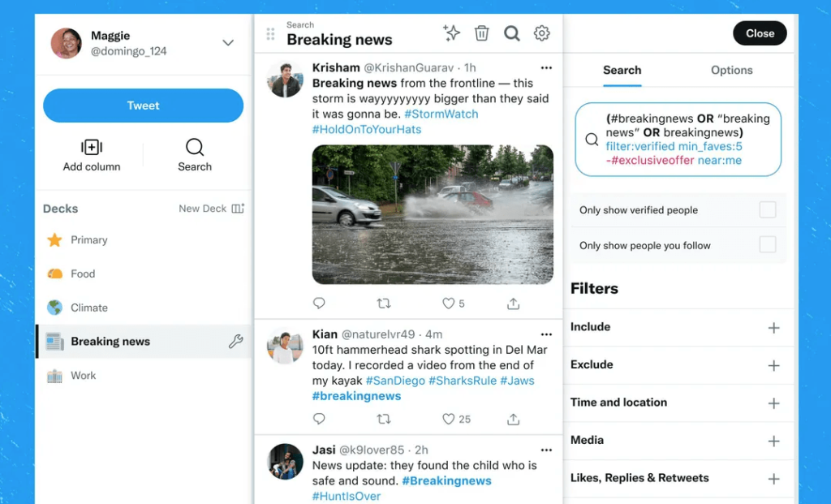This screenshot has width=831, height=504.
Task: Open Search from left sidebar
Action: [195, 155]
